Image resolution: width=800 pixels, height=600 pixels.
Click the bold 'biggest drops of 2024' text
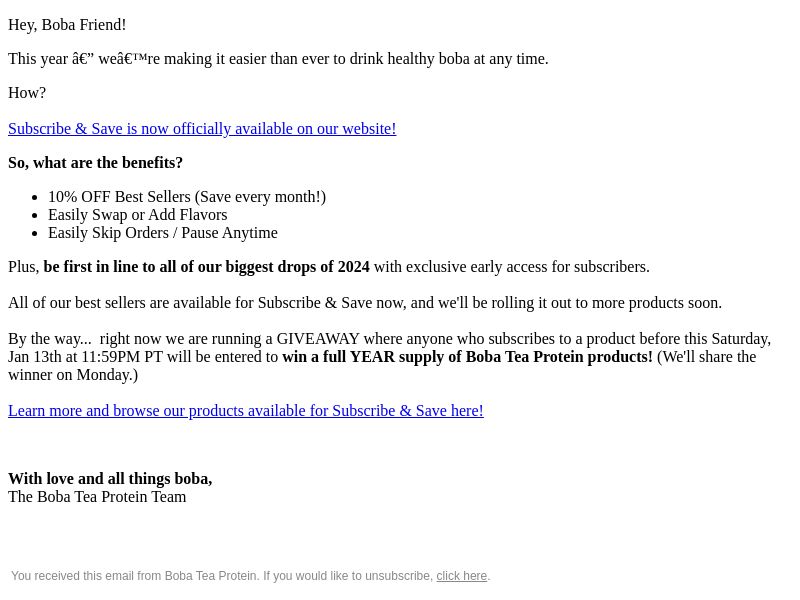(298, 266)
